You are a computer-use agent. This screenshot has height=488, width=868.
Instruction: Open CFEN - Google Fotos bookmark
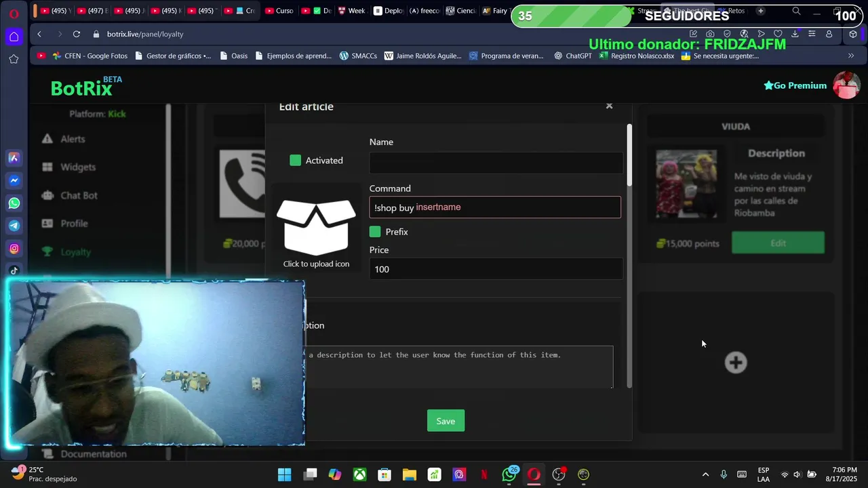90,56
